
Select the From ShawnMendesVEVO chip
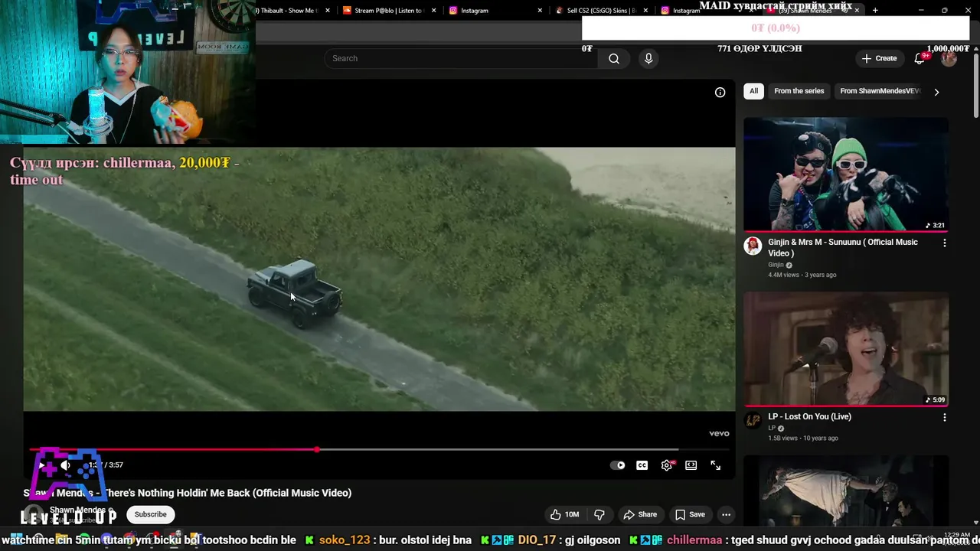pos(879,91)
